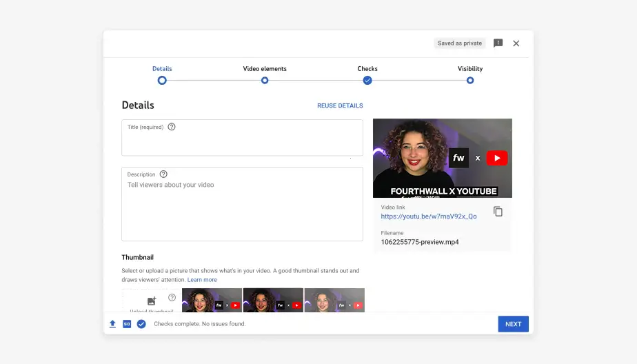Click the help icon beside Description
This screenshot has width=637, height=364.
(163, 174)
